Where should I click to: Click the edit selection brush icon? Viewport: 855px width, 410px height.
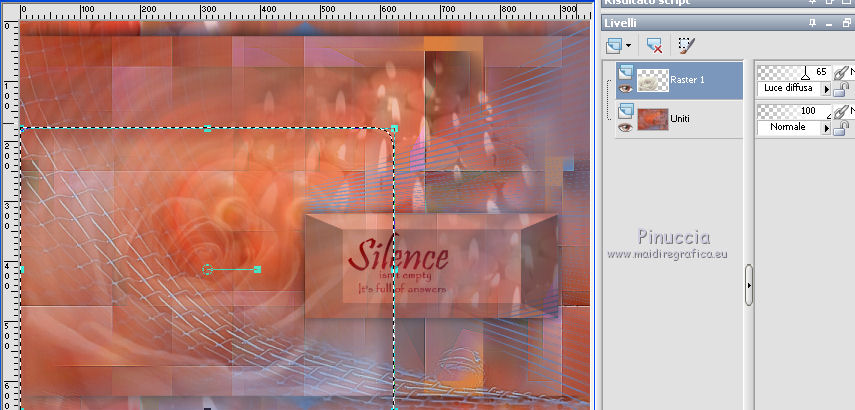click(x=686, y=45)
